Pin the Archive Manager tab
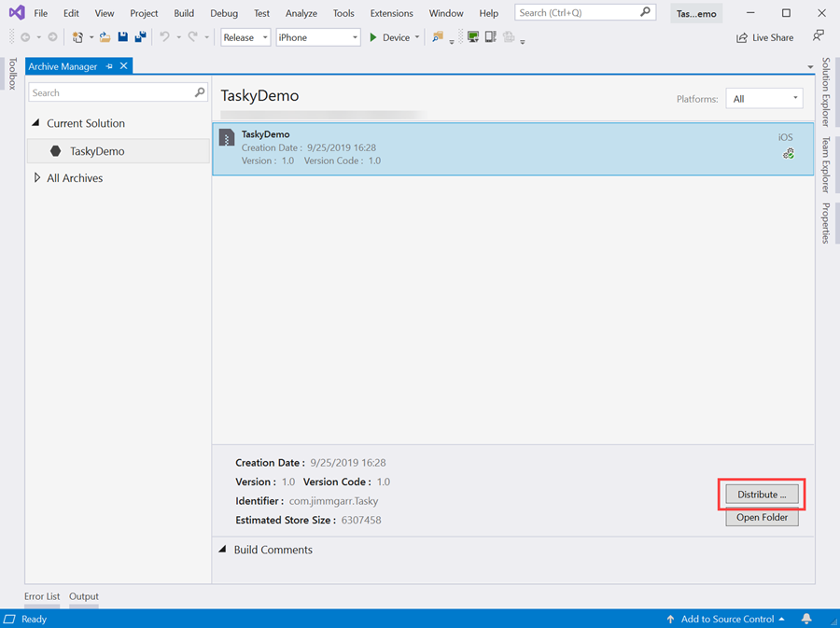 coord(109,65)
